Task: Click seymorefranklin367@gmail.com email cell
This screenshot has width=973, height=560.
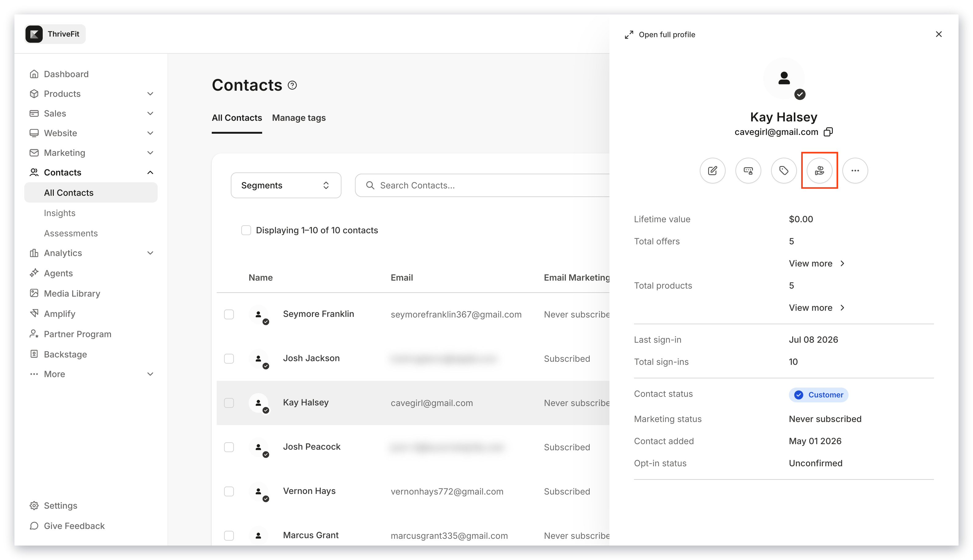Action: (456, 314)
